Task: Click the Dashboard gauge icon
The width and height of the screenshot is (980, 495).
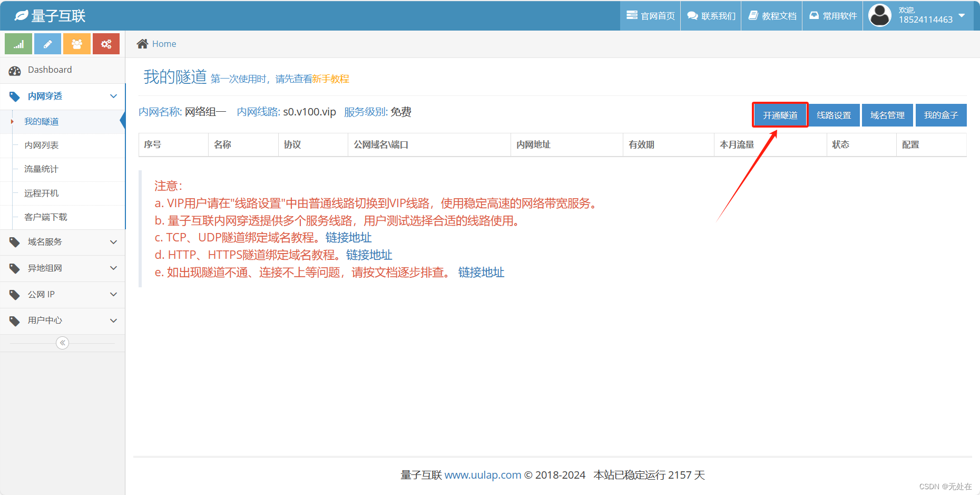Action: click(15, 71)
